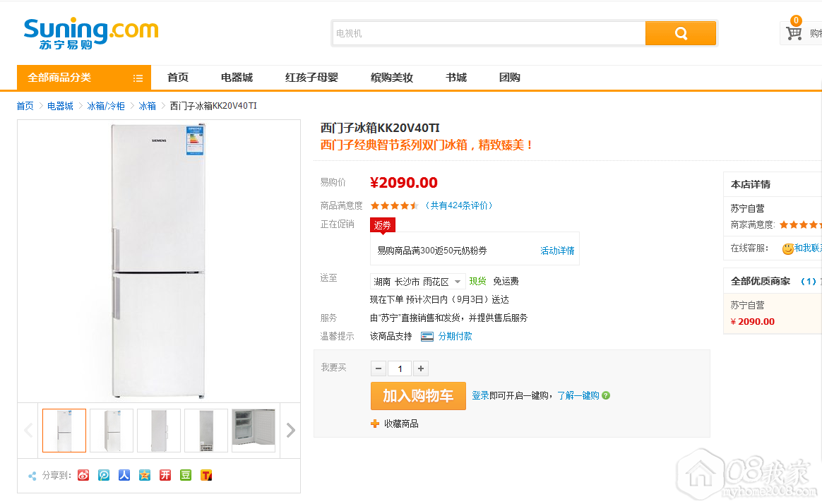Open the 电器城 navigation tab
Viewport: 822px width, 504px height.
click(x=237, y=78)
